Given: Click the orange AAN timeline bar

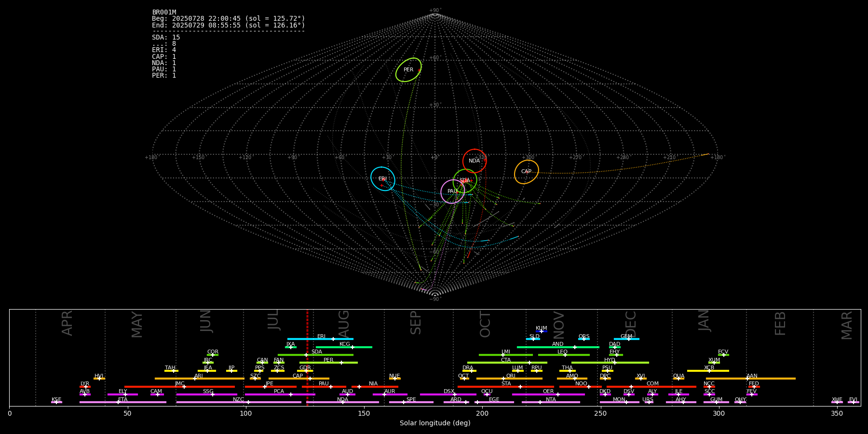Looking at the screenshot, I should coord(751,379).
